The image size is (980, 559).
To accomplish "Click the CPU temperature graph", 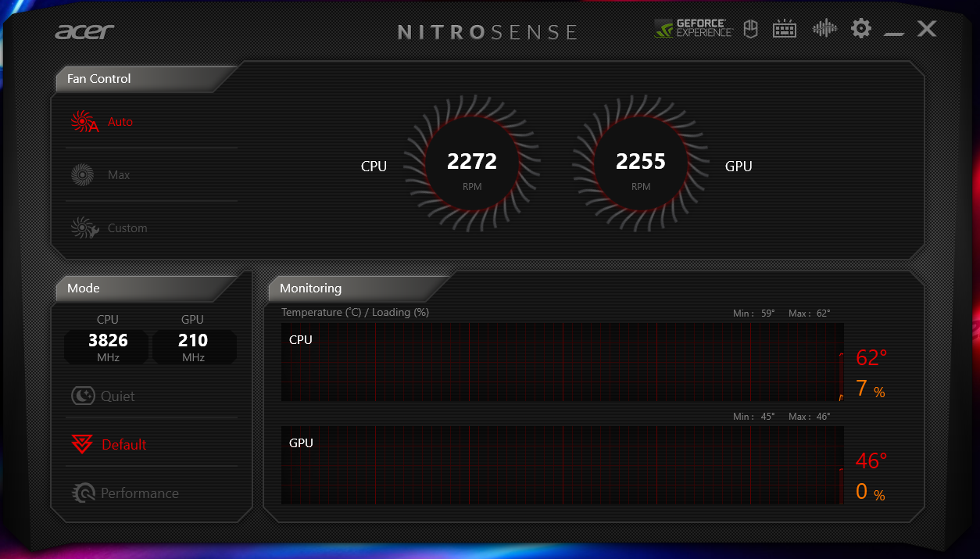I will click(x=563, y=362).
